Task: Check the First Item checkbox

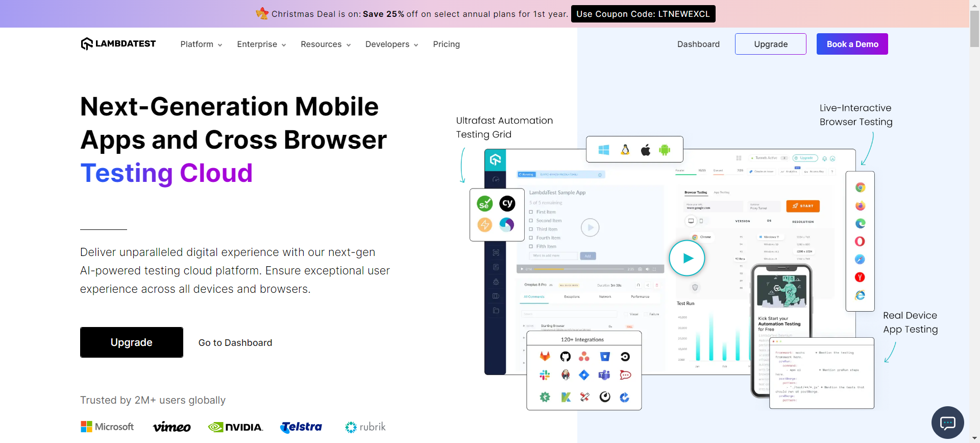Action: tap(531, 212)
